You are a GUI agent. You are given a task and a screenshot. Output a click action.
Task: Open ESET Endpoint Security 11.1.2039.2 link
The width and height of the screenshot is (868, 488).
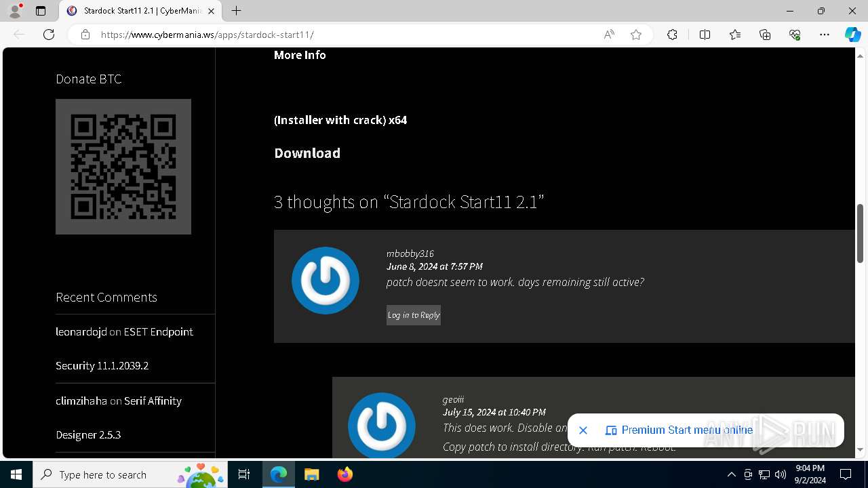click(124, 348)
